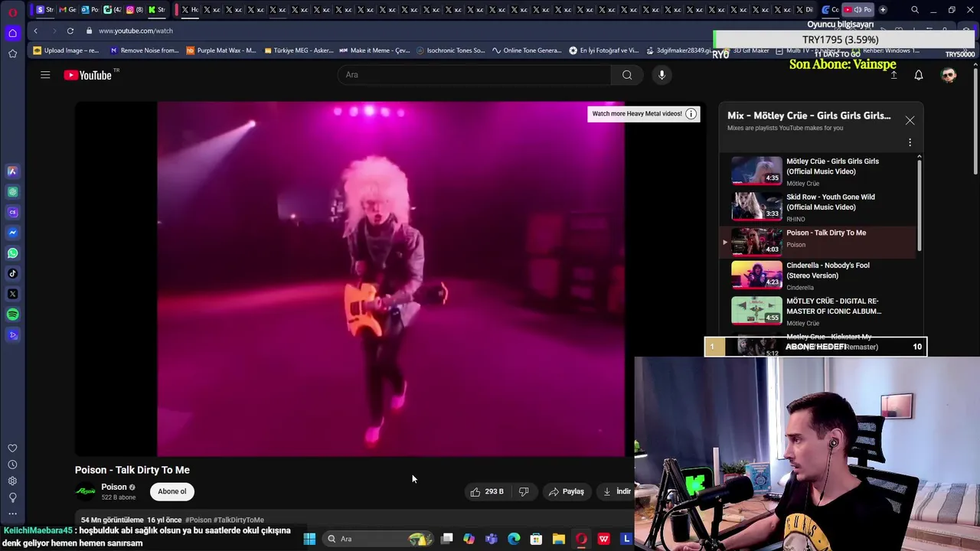Open WhatsApp in the Opera sidebar

point(12,253)
